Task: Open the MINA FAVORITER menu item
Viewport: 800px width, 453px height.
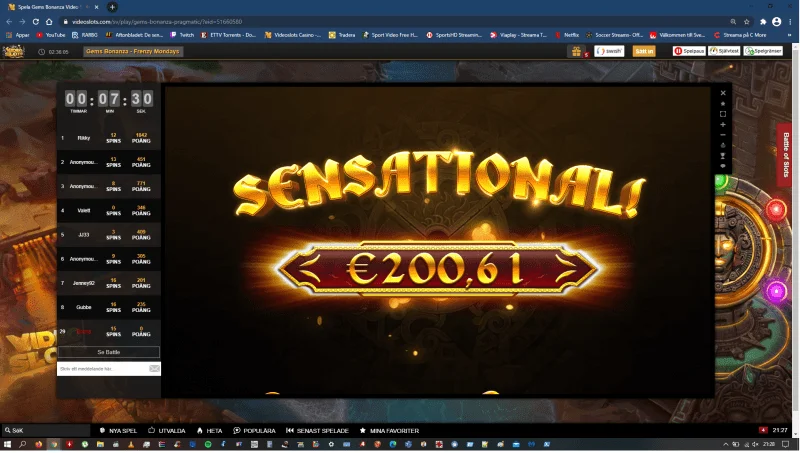Action: (389, 431)
